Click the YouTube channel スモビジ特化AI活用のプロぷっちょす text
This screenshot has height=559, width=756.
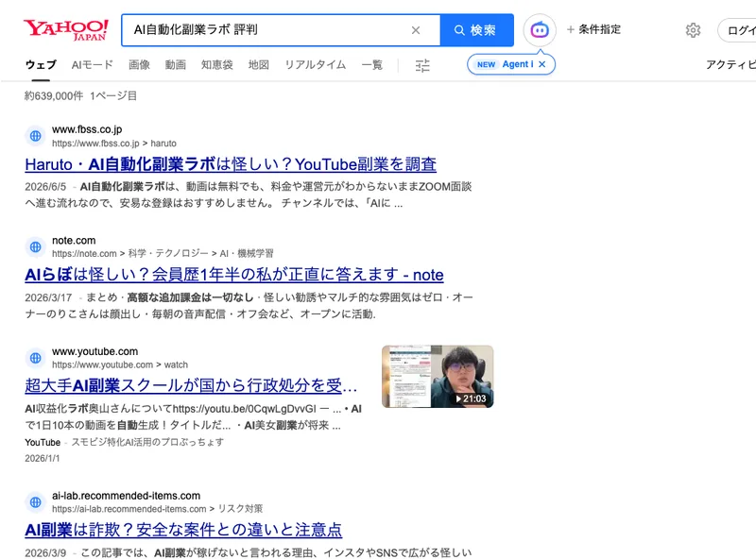click(x=147, y=442)
